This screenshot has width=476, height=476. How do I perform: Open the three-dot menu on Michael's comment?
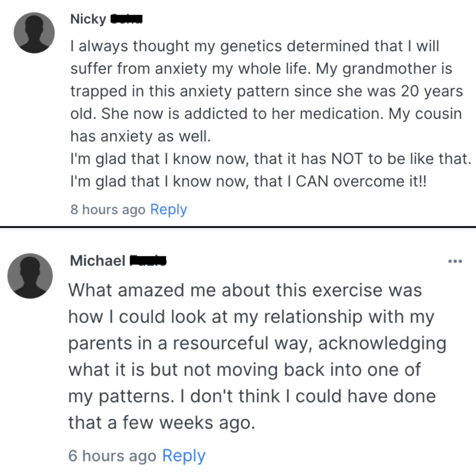click(x=455, y=261)
